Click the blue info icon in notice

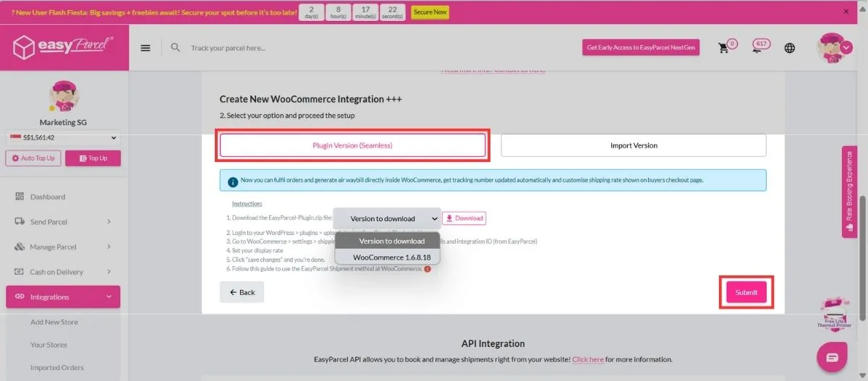(x=233, y=181)
